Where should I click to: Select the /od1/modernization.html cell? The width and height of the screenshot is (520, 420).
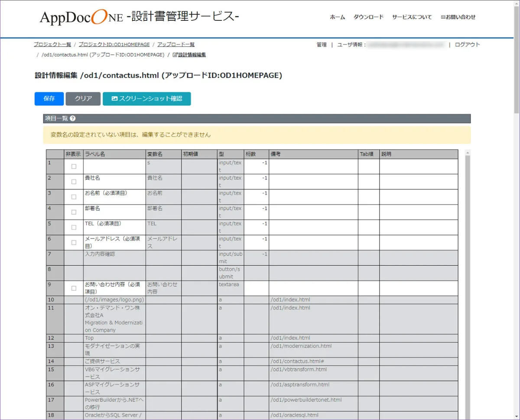tap(313, 350)
